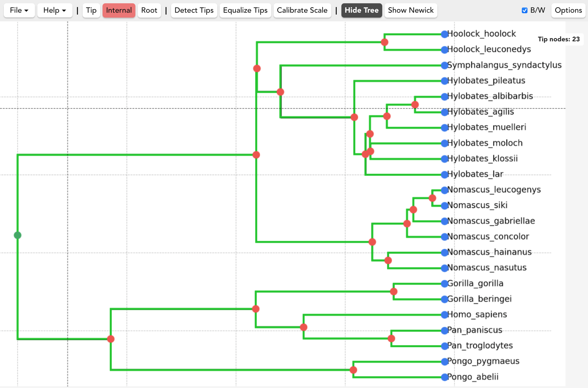Screen dimensions: 588x388
Task: Click the blue tip node of Nomascus_siki
Action: click(445, 206)
